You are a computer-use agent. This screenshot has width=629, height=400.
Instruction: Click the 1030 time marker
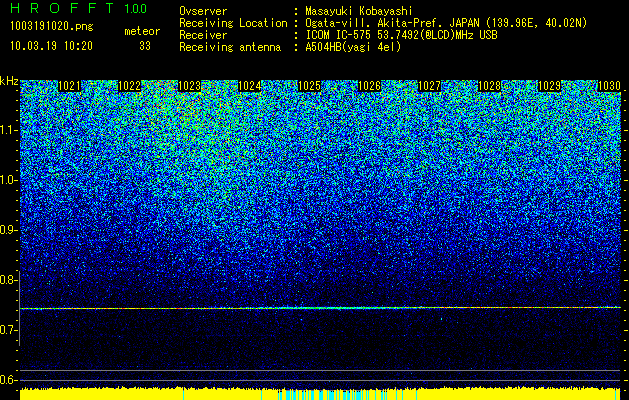(x=609, y=86)
